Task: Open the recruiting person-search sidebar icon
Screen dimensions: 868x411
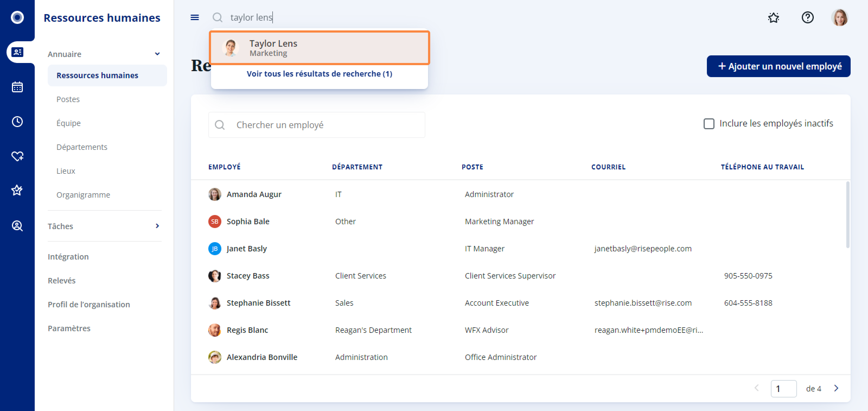Action: pos(17,226)
